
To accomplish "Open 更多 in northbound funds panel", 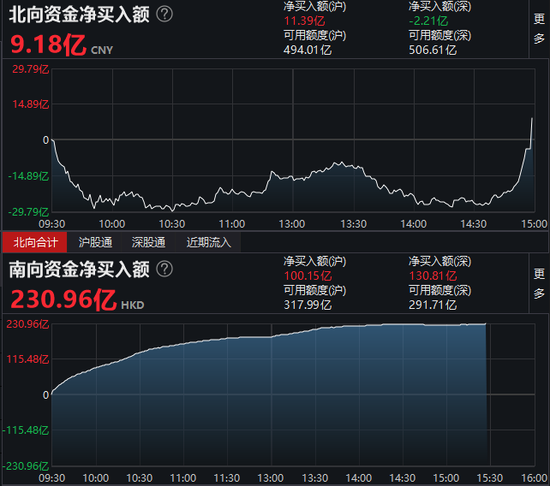I will [x=539, y=29].
